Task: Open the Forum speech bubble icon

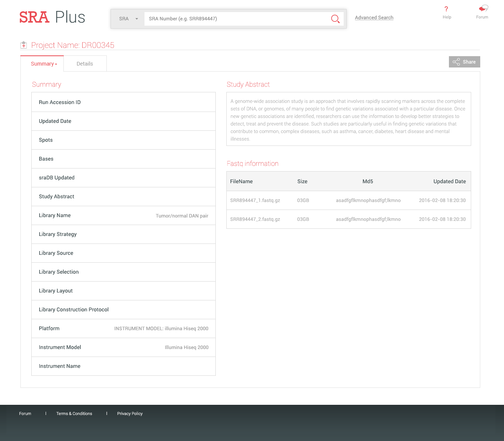Action: click(483, 8)
